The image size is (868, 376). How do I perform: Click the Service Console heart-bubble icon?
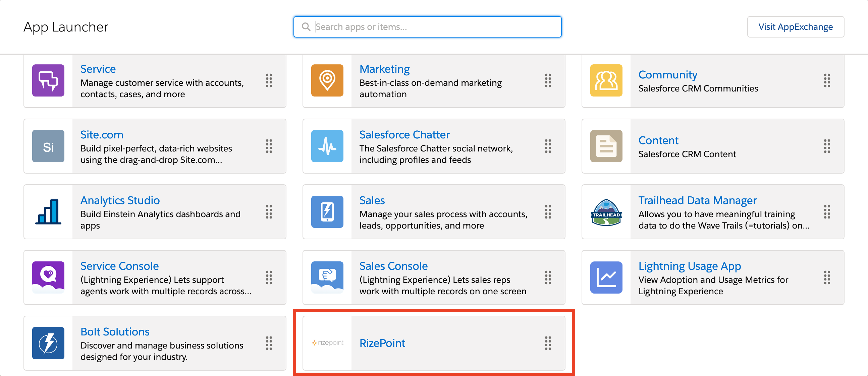click(x=48, y=277)
